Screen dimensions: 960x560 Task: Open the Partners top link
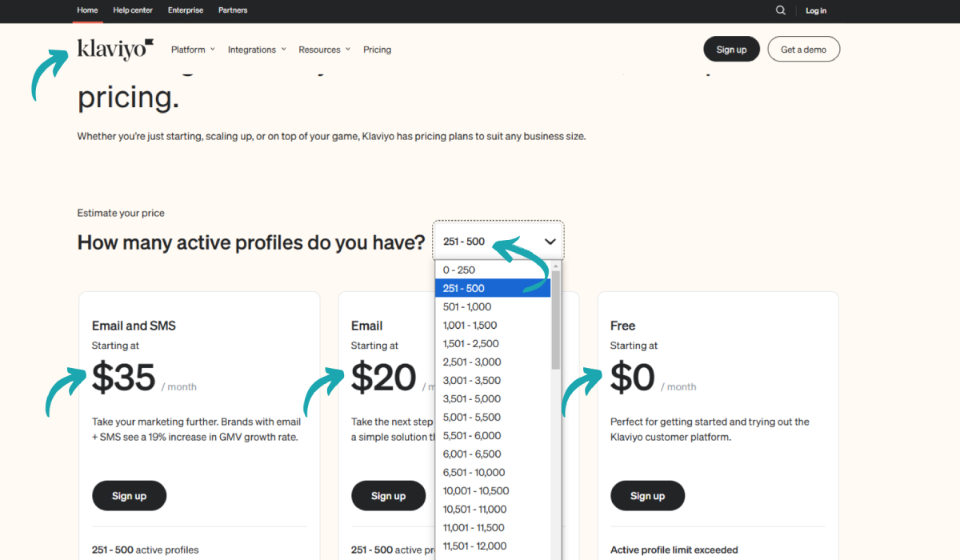(x=233, y=10)
